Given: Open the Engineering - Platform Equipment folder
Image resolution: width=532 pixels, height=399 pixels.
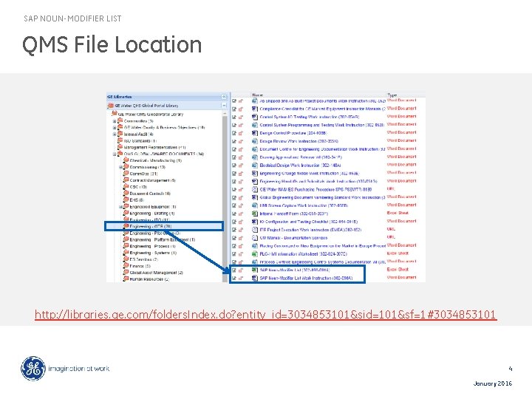Looking at the screenshot, I should point(163,239).
